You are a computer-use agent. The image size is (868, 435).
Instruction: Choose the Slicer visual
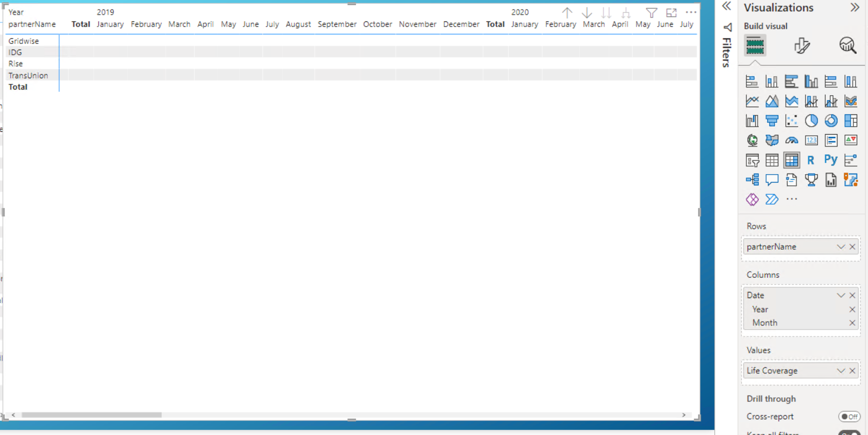click(752, 160)
